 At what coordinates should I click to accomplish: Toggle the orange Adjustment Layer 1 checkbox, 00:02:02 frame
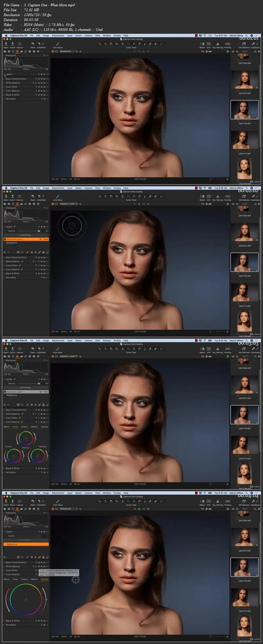click(x=5, y=239)
